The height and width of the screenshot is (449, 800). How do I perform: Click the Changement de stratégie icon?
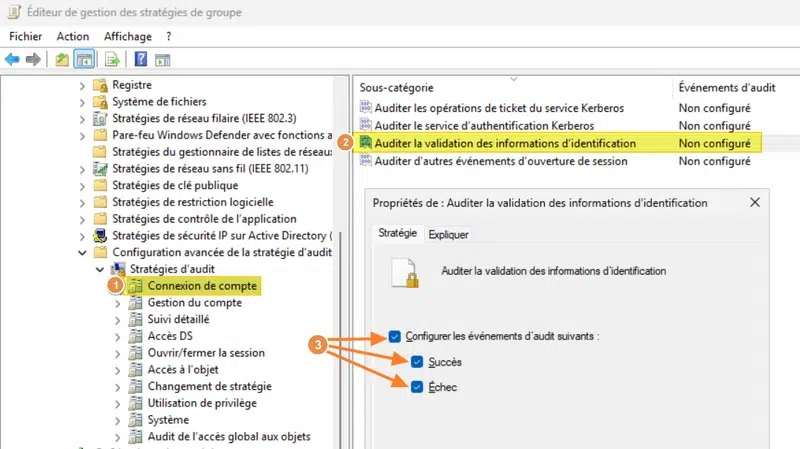point(135,386)
